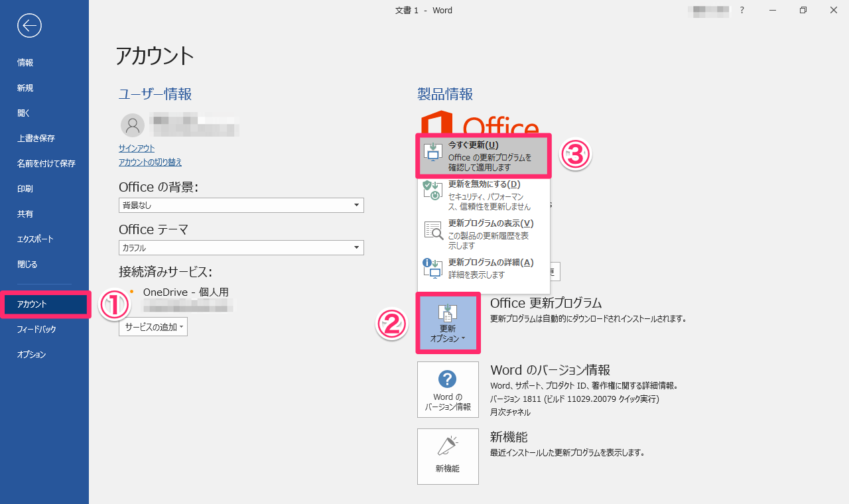The width and height of the screenshot is (849, 504).
Task: Click the Update Now download icon
Action: (x=433, y=151)
